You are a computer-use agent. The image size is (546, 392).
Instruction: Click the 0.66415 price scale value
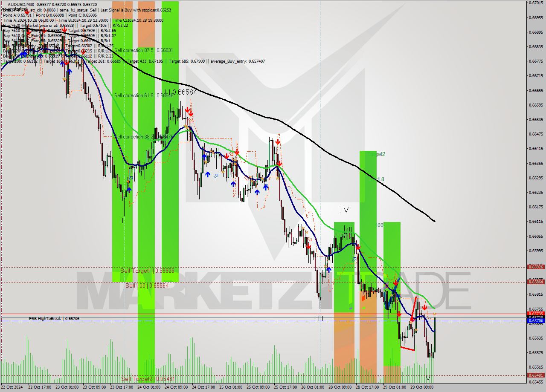(536, 149)
